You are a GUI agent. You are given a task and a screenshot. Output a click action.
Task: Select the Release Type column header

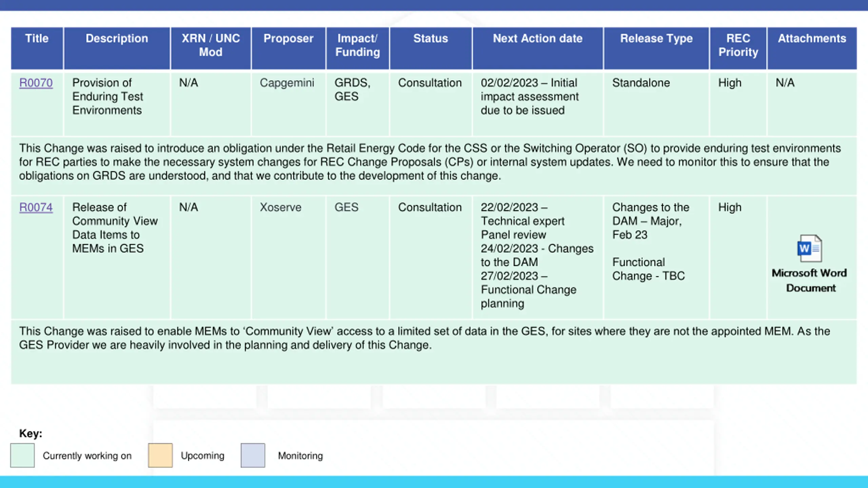(x=656, y=48)
